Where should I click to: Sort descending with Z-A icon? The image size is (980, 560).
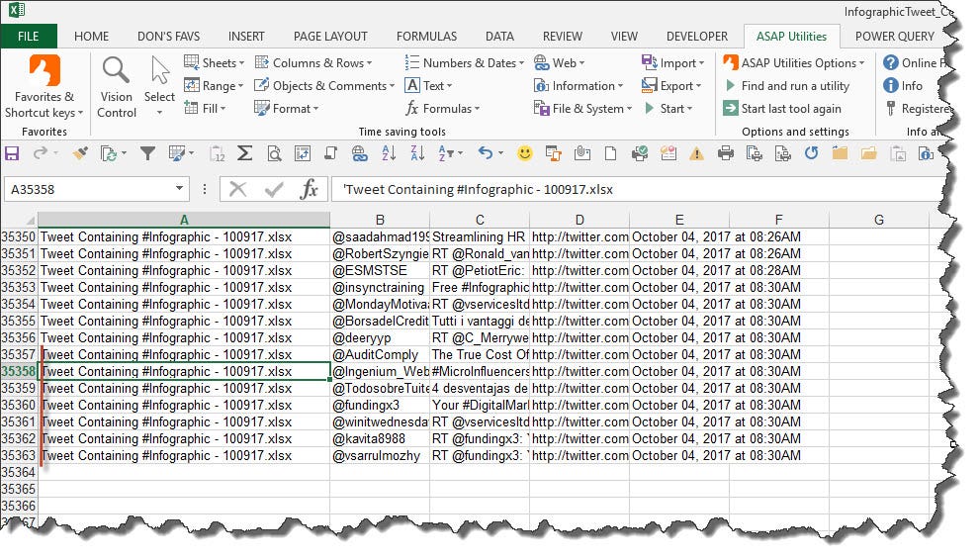(417, 153)
